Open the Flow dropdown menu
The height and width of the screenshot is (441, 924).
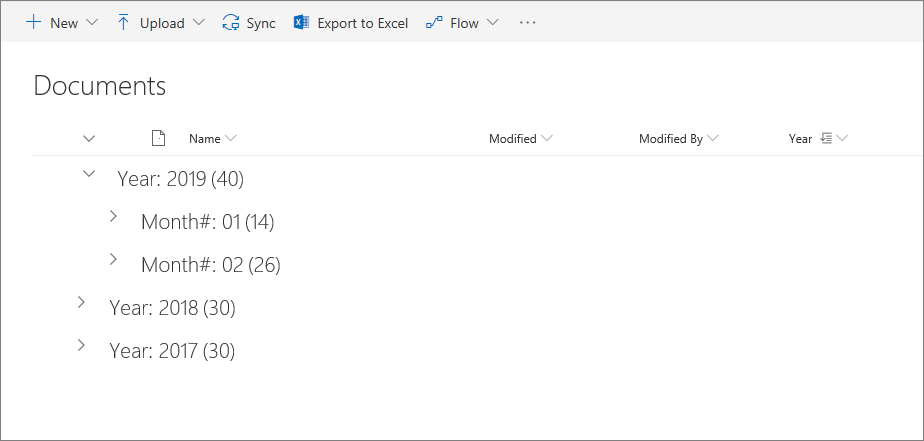pyautogui.click(x=492, y=22)
